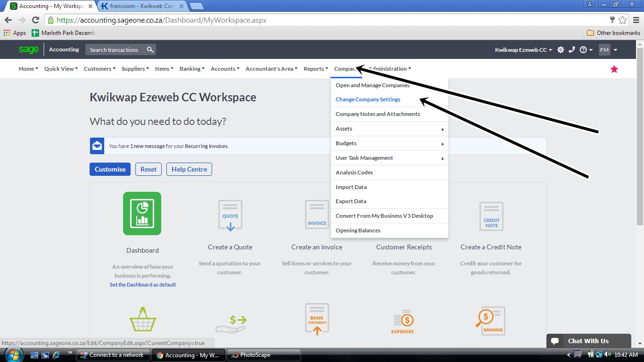The width and height of the screenshot is (644, 362).
Task: Open the Reports dropdown menu
Action: pos(316,69)
